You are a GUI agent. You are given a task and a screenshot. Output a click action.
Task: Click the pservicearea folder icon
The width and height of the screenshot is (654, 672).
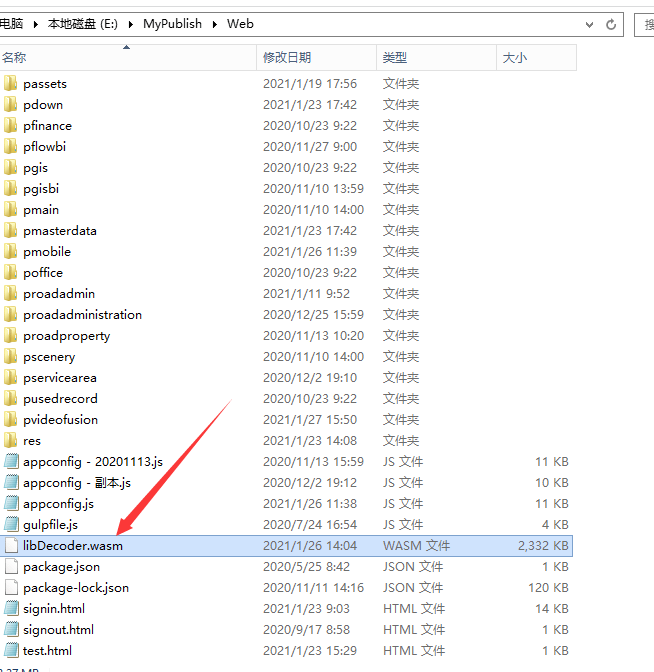click(x=10, y=378)
